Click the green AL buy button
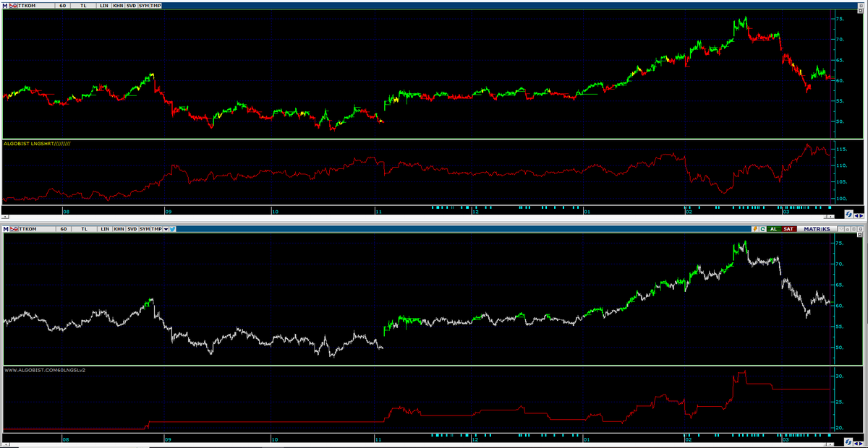The image size is (868, 448). (774, 229)
